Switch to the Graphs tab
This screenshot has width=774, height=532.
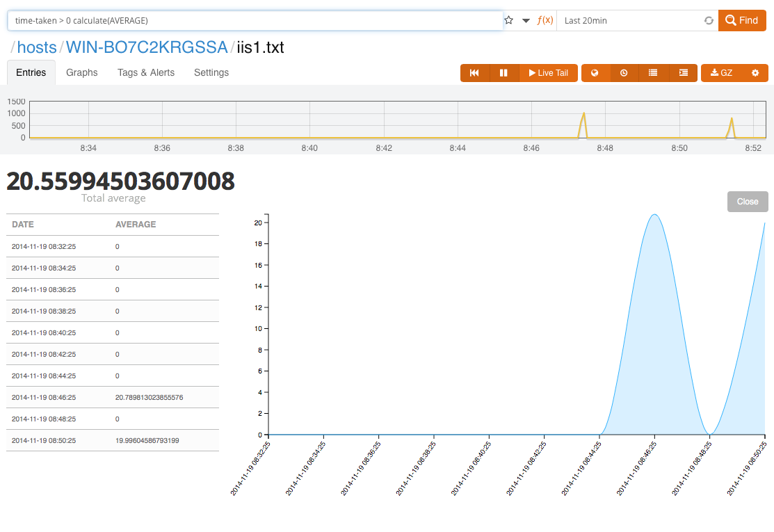coord(82,72)
